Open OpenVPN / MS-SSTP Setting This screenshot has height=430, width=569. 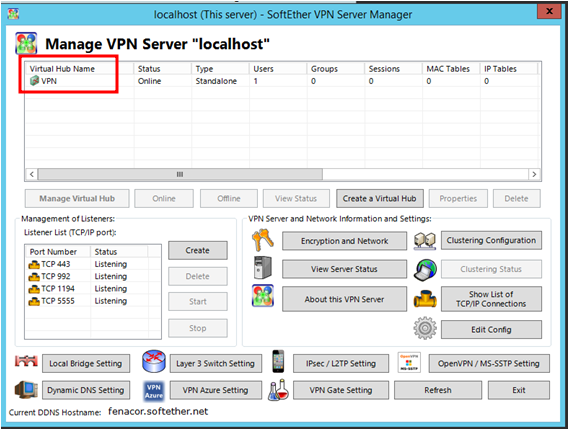click(489, 363)
